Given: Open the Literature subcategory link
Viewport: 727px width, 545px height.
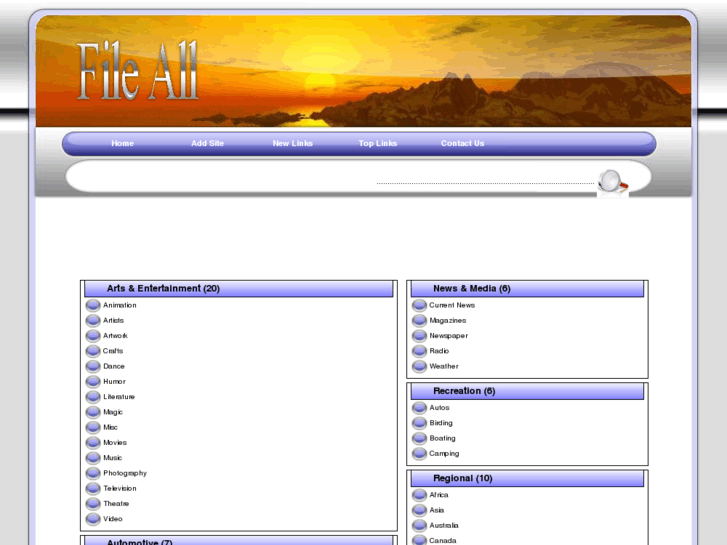Looking at the screenshot, I should coord(119,397).
